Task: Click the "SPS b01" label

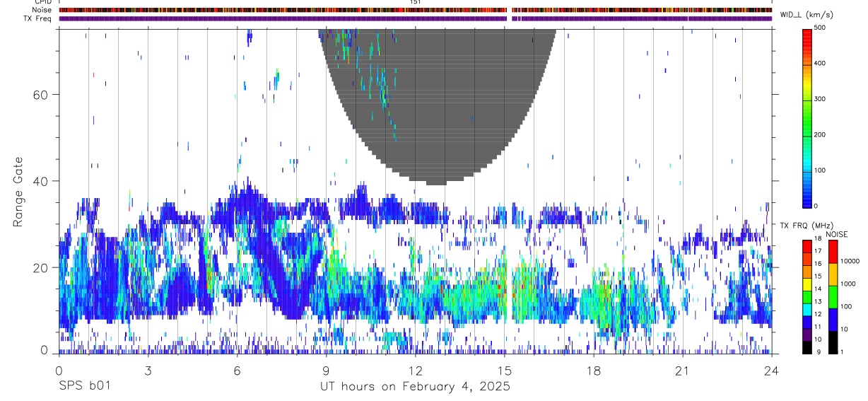Action: click(84, 387)
